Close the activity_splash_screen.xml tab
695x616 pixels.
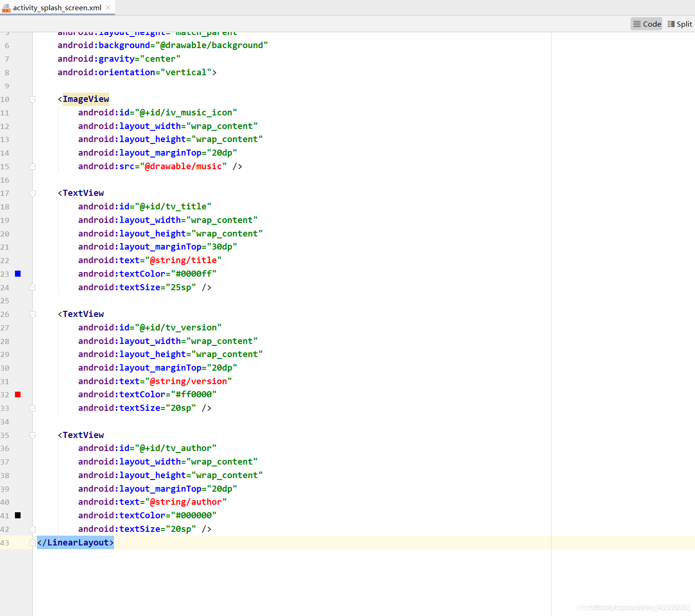click(108, 7)
